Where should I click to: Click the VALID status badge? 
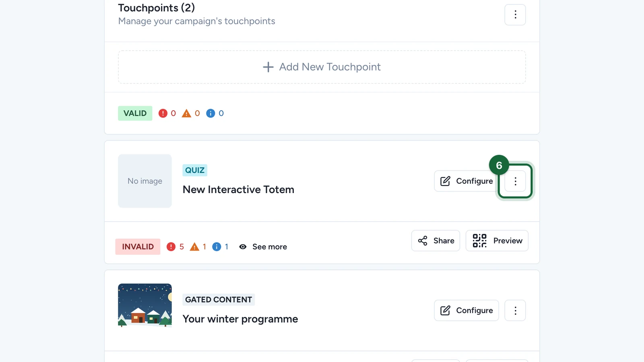click(135, 113)
